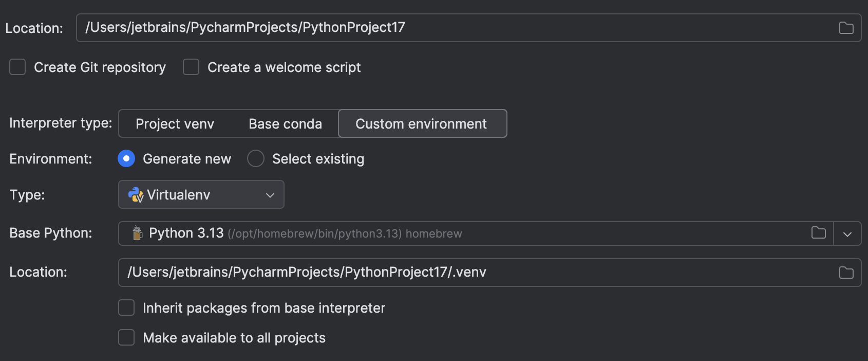The image size is (868, 361).
Task: Switch to Project venv interpreter type
Action: pos(175,123)
